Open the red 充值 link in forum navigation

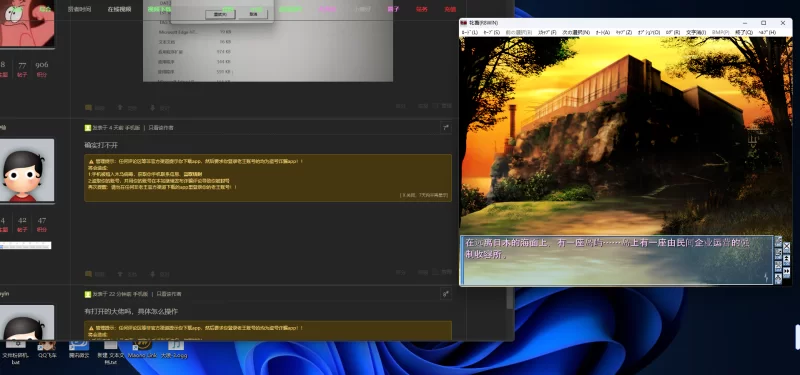(x=450, y=9)
